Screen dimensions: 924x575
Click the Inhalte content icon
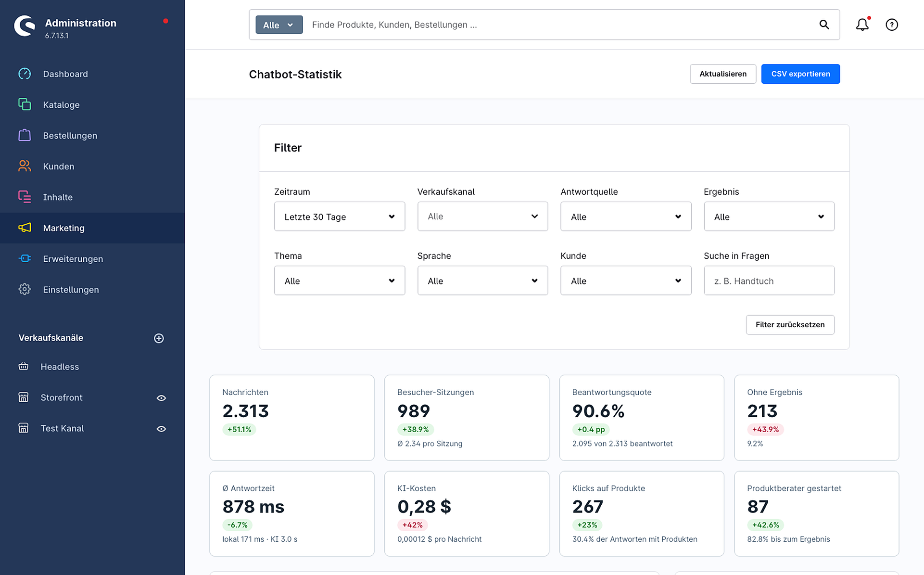pos(25,197)
